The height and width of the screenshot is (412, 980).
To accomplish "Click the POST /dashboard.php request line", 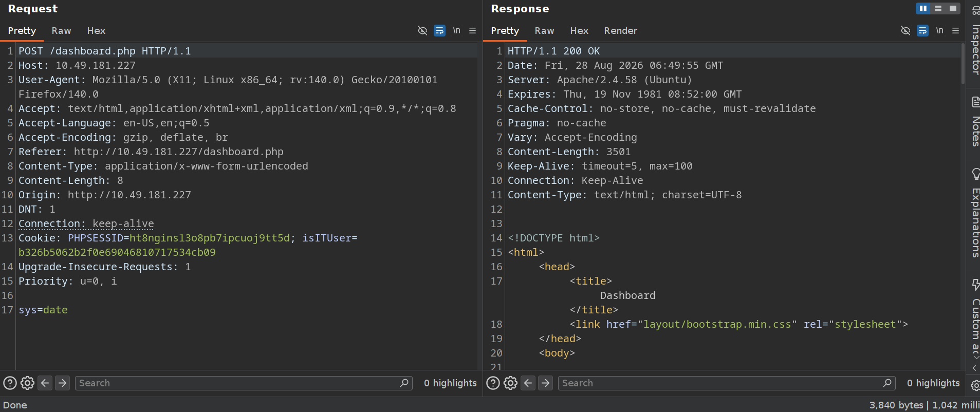I will (105, 51).
